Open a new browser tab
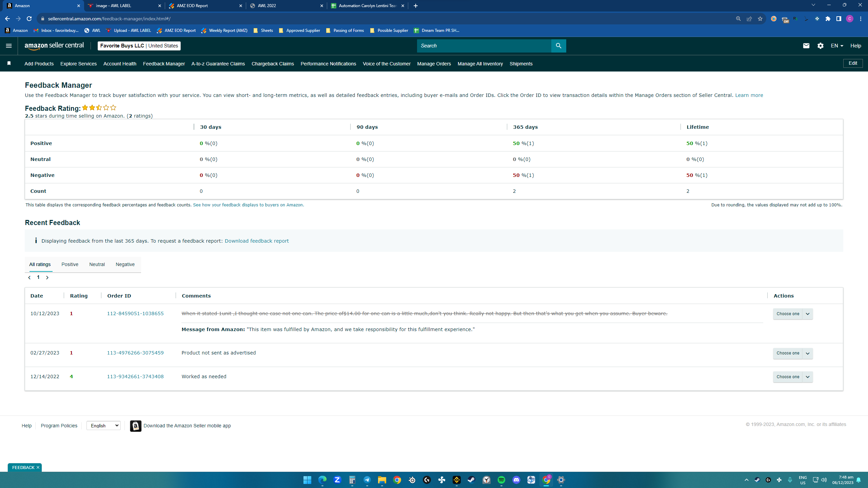The height and width of the screenshot is (488, 868). [x=416, y=6]
